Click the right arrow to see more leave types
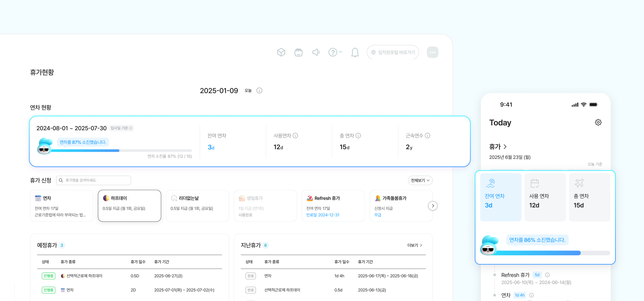Screen dimensions: 644x301 tap(433, 206)
